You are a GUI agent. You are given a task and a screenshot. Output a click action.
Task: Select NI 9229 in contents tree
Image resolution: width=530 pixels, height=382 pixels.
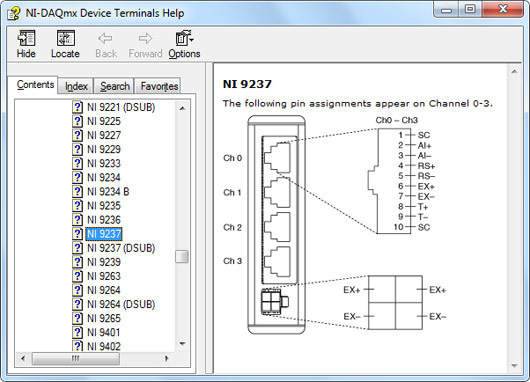104,149
